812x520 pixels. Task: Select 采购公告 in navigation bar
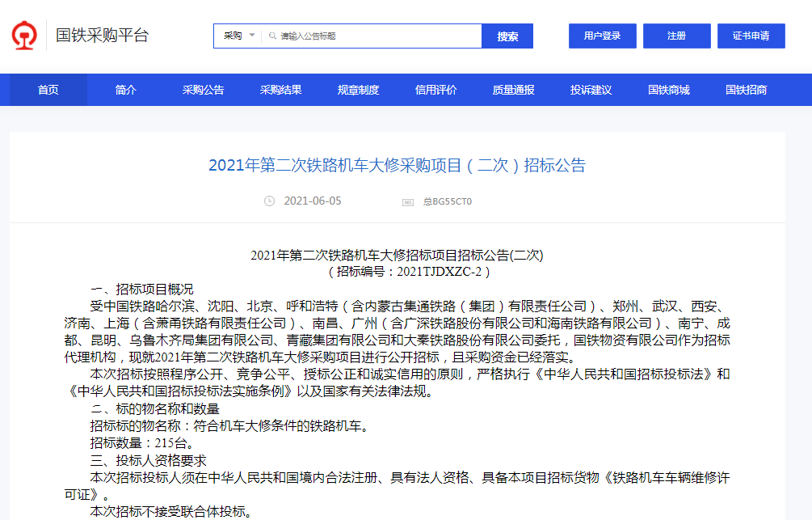[204, 90]
